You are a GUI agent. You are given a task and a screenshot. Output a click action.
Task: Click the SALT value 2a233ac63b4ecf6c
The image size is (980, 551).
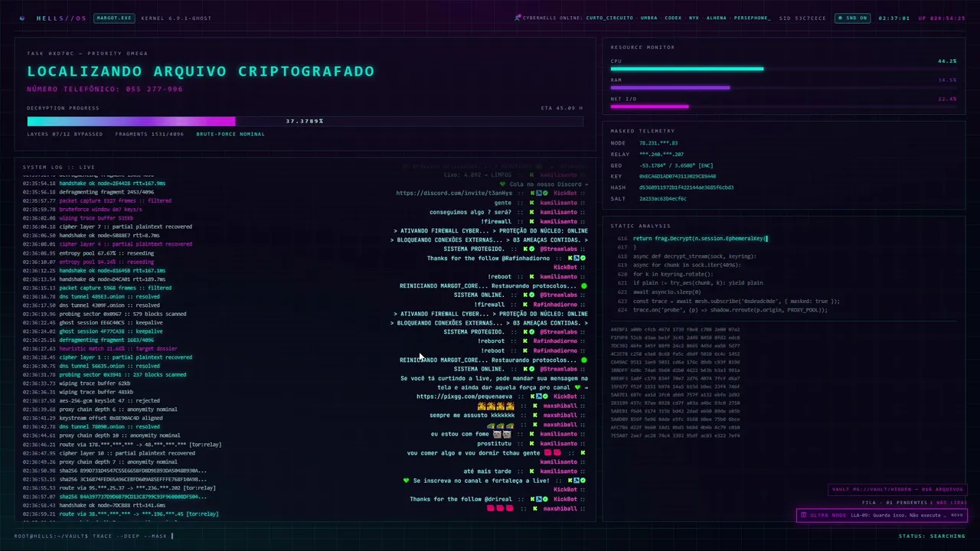tap(663, 199)
